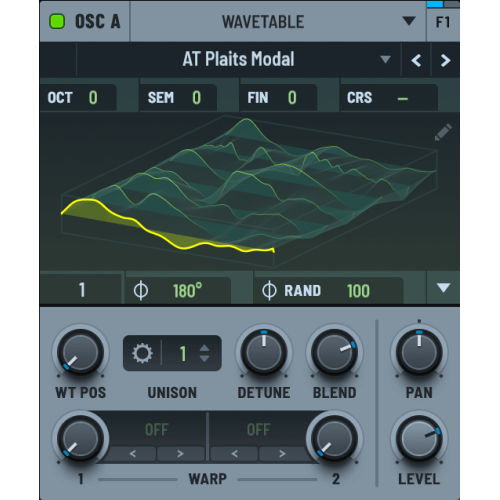Select previous Warp 1 mode arrow
Viewport: 500px width, 500px height.
[132, 454]
